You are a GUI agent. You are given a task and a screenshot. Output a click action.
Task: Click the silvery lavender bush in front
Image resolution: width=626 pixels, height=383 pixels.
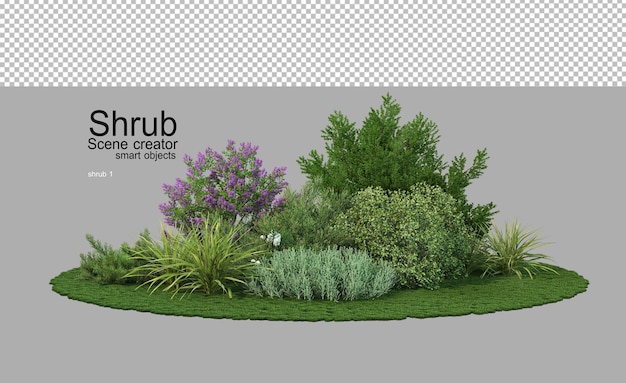point(322,273)
